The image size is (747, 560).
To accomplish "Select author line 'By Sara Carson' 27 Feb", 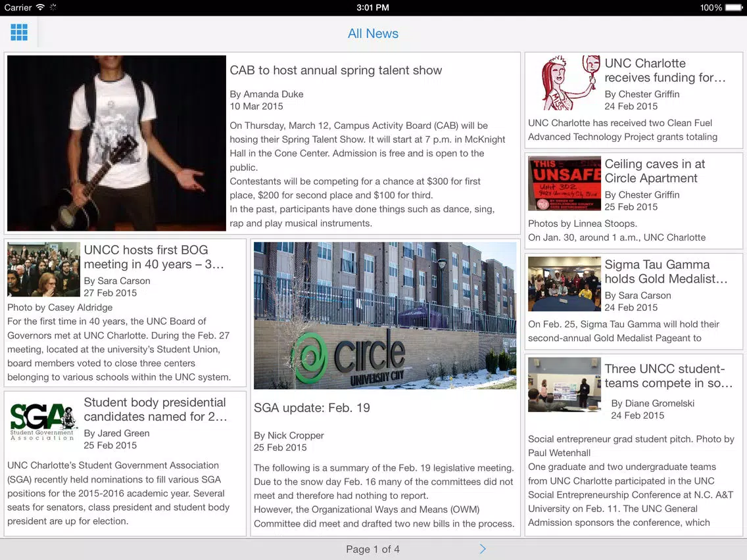I will pyautogui.click(x=117, y=281).
